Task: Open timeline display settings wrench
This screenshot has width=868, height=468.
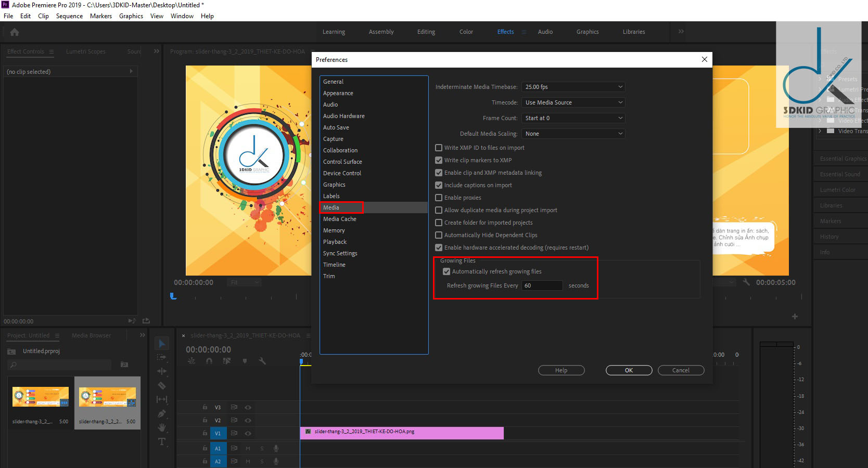Action: [262, 360]
